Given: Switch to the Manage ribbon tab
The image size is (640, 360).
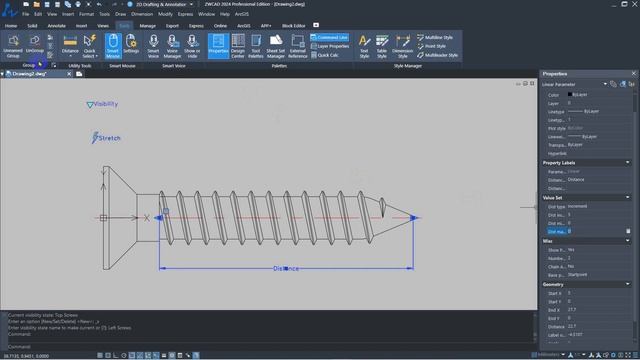Looking at the screenshot, I should [147, 26].
